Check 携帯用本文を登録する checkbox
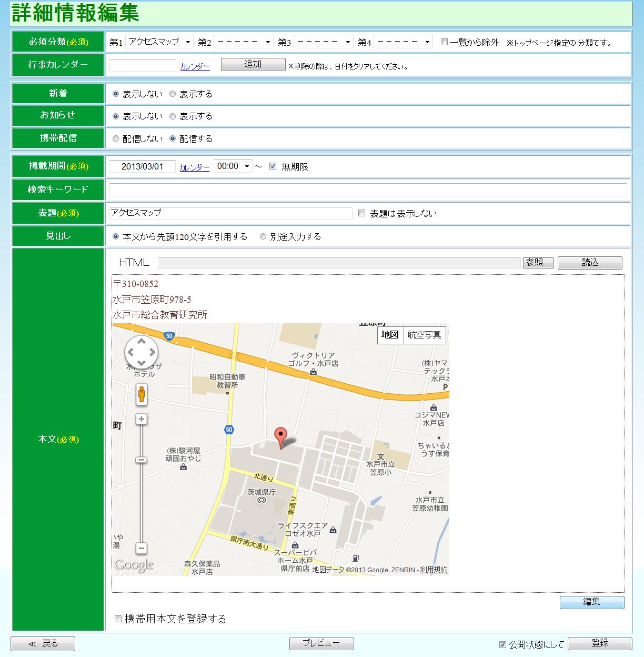644x657 pixels. pos(118,619)
